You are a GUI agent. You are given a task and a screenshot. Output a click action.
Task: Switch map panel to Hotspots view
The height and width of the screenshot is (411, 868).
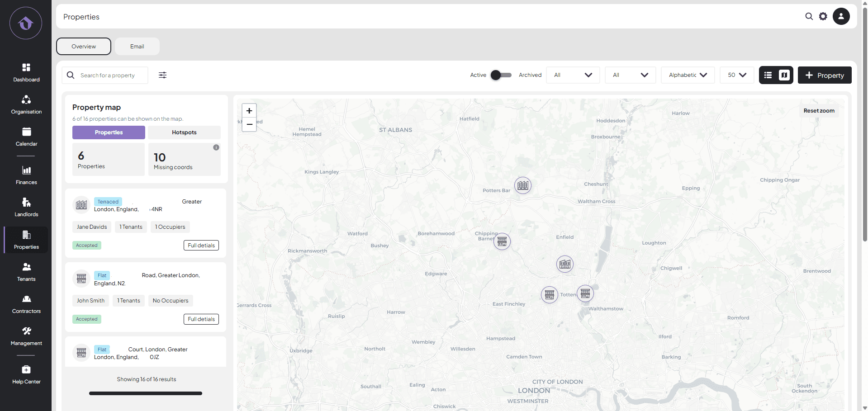[184, 132]
